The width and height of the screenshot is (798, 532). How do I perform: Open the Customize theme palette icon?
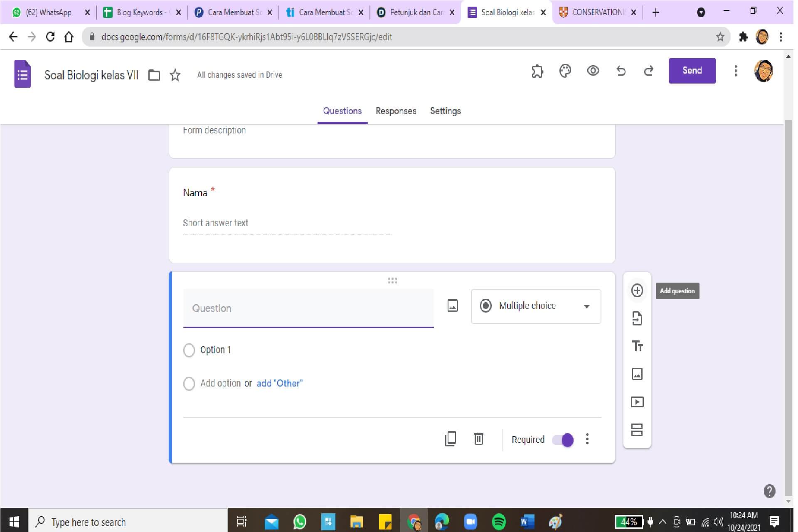(565, 71)
